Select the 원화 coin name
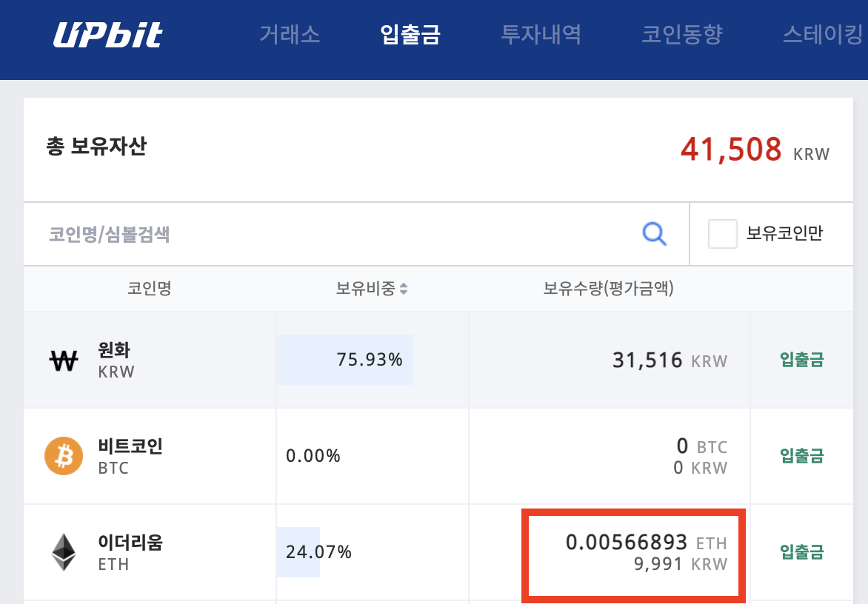This screenshot has width=868, height=604. point(114,349)
